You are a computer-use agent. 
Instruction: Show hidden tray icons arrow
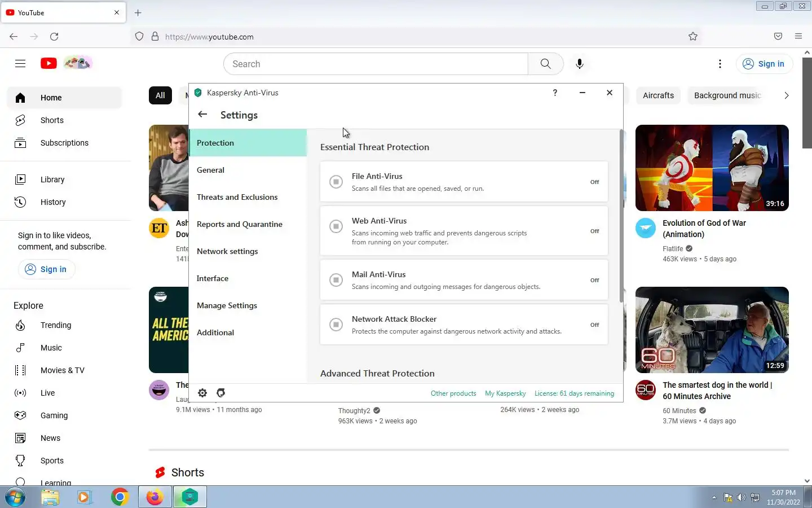(714, 497)
